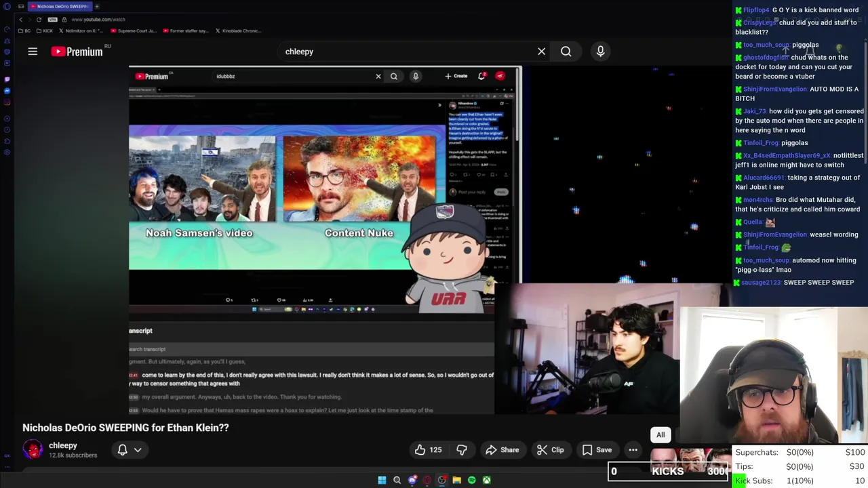This screenshot has width=868, height=488.
Task: Create a Clip of the video
Action: pyautogui.click(x=550, y=450)
